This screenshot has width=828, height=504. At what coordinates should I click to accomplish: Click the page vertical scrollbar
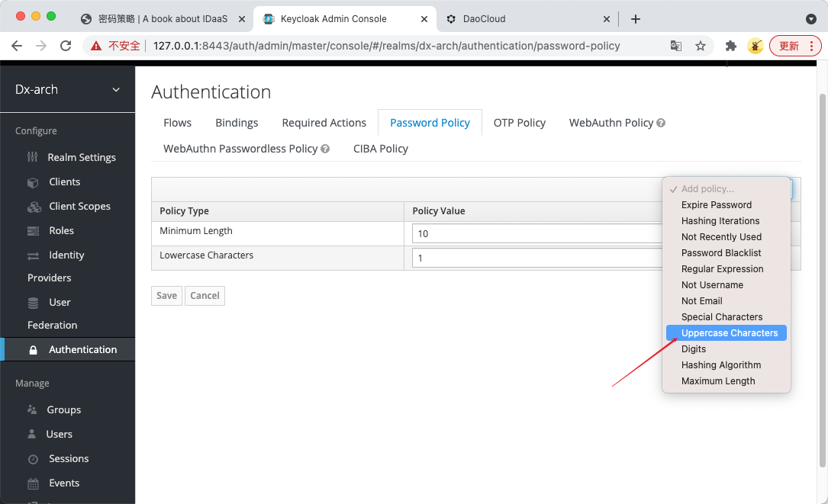click(822, 280)
